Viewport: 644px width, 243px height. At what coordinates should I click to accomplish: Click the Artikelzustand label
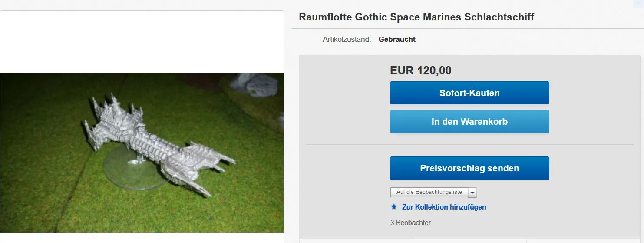pyautogui.click(x=347, y=39)
